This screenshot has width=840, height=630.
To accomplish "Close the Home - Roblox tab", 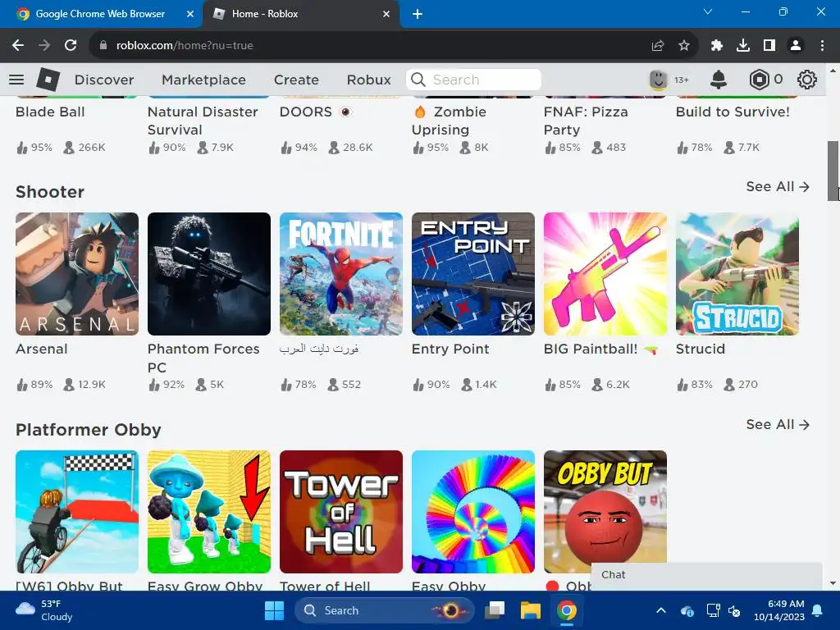I will pyautogui.click(x=386, y=14).
